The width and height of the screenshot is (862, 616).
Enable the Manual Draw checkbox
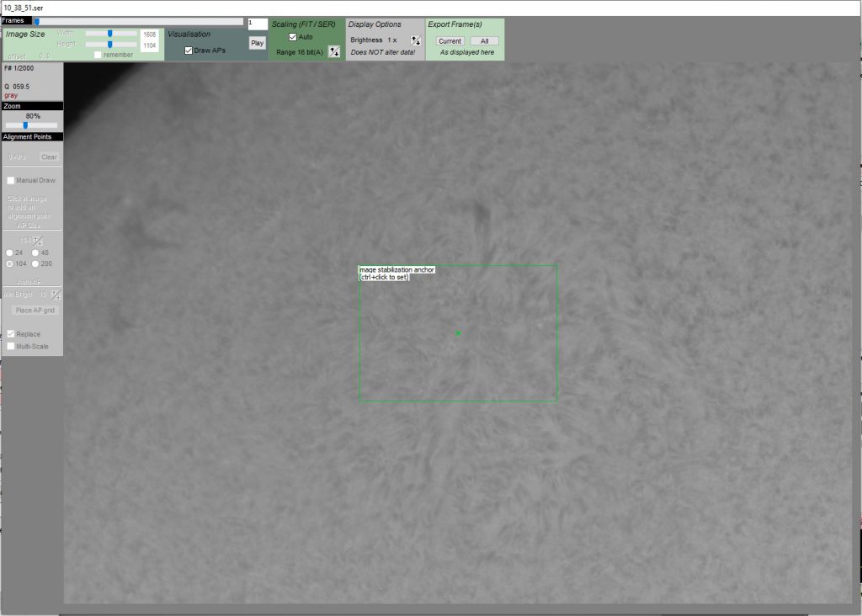coord(11,180)
